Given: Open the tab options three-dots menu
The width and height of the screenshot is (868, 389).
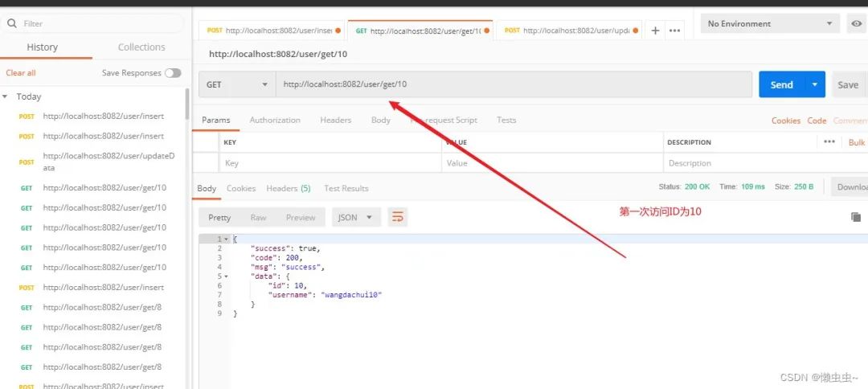Looking at the screenshot, I should tap(674, 31).
